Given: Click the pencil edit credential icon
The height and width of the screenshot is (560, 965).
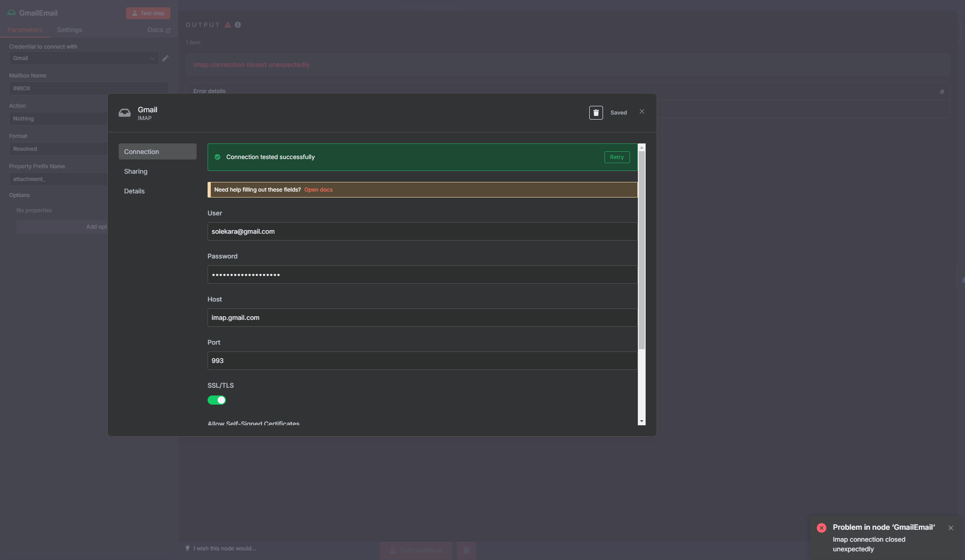Looking at the screenshot, I should click(x=165, y=58).
